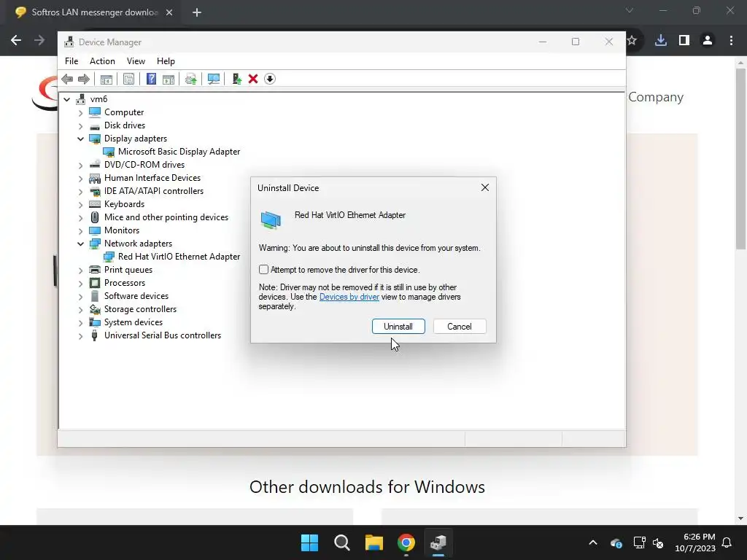Click the Forward arrow in Device Manager toolbar
Image resolution: width=747 pixels, height=560 pixels.
coord(84,79)
